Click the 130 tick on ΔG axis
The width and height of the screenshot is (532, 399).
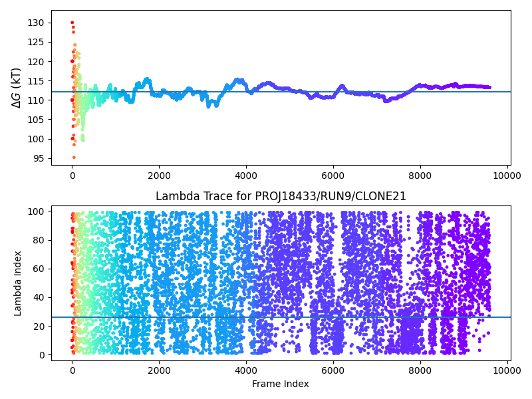pyautogui.click(x=37, y=23)
